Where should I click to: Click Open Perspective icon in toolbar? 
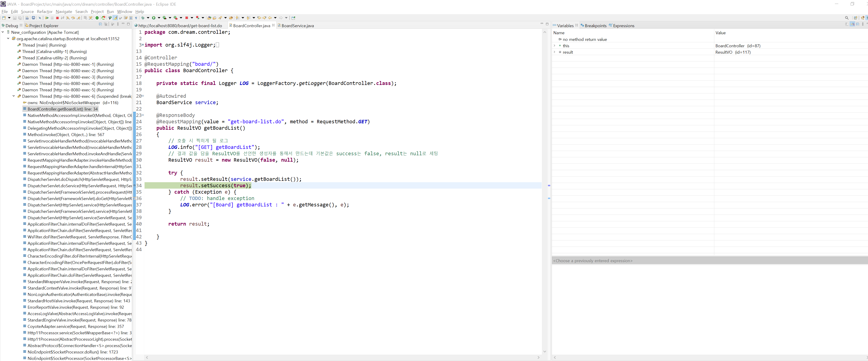[x=855, y=18]
